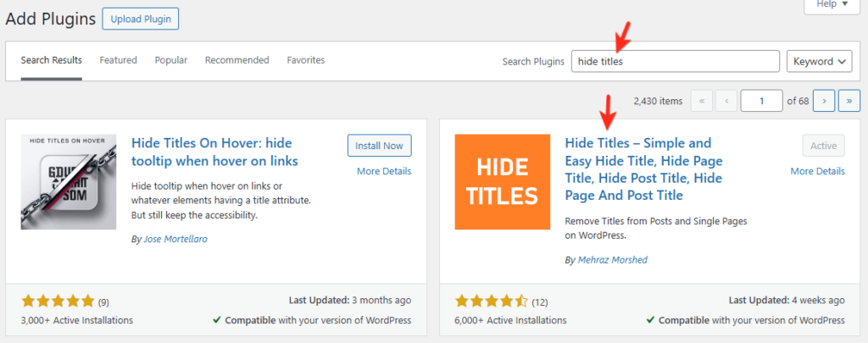
Task: Open More Details for Hide Titles On Hover
Action: (384, 171)
